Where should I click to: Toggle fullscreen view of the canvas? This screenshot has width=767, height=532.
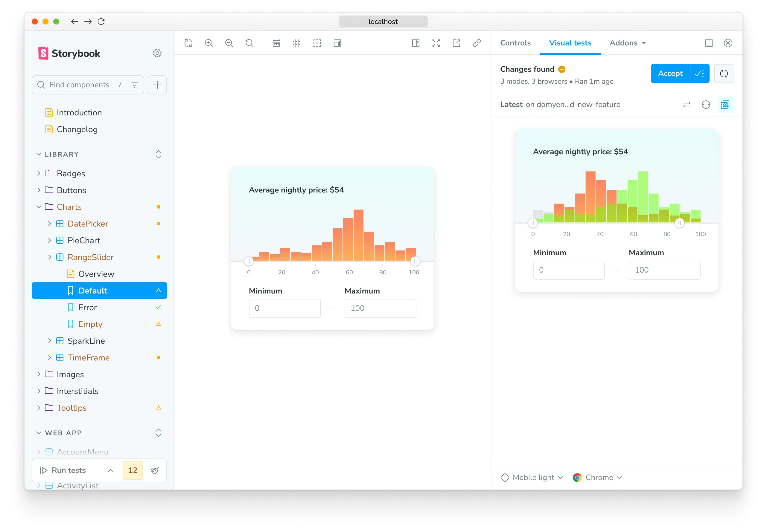coord(436,43)
